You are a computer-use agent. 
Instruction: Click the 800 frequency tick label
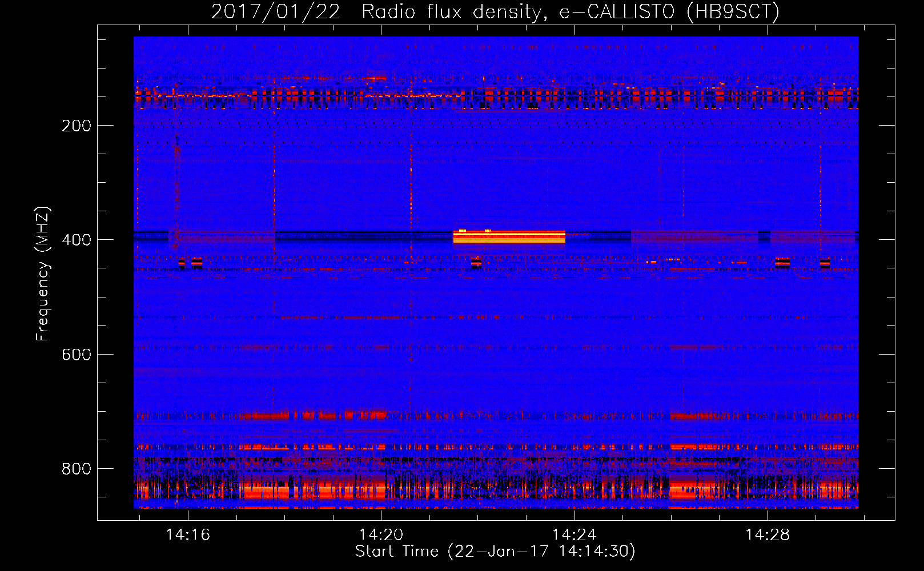click(x=77, y=469)
